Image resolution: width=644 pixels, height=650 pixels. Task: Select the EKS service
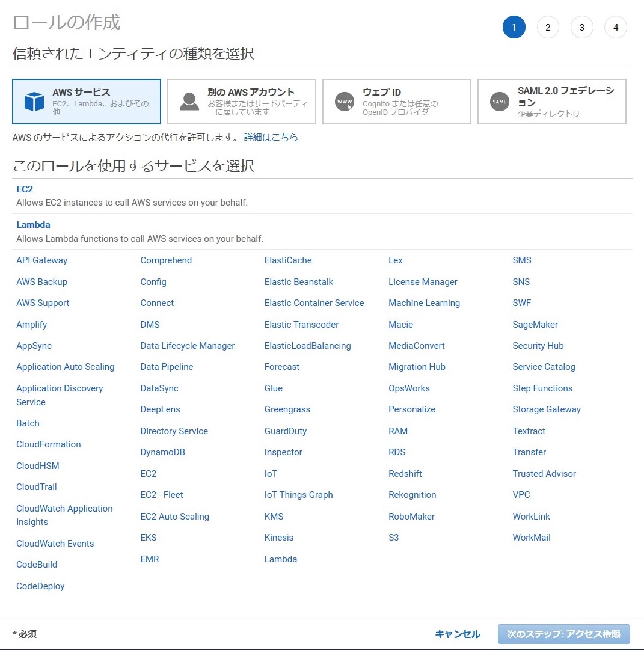point(148,538)
